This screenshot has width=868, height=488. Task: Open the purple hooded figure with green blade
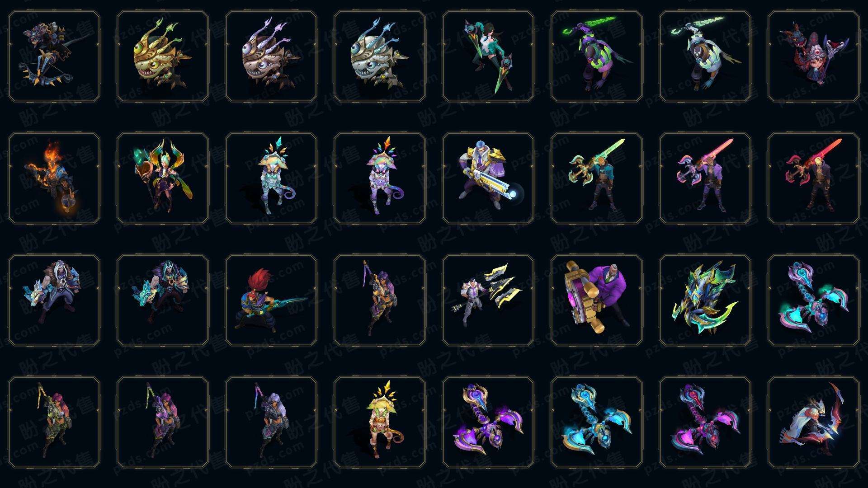pyautogui.click(x=597, y=56)
